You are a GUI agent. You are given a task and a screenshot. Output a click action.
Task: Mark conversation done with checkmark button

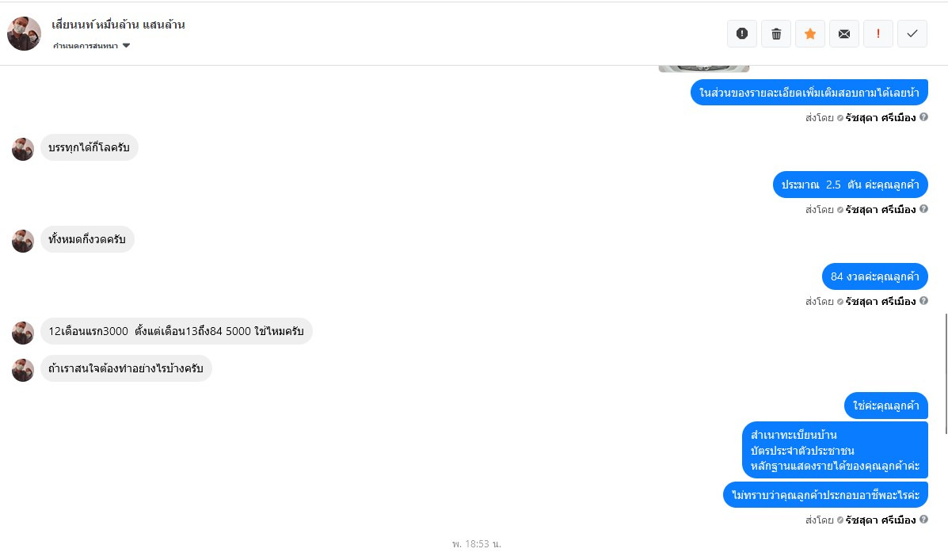click(912, 34)
